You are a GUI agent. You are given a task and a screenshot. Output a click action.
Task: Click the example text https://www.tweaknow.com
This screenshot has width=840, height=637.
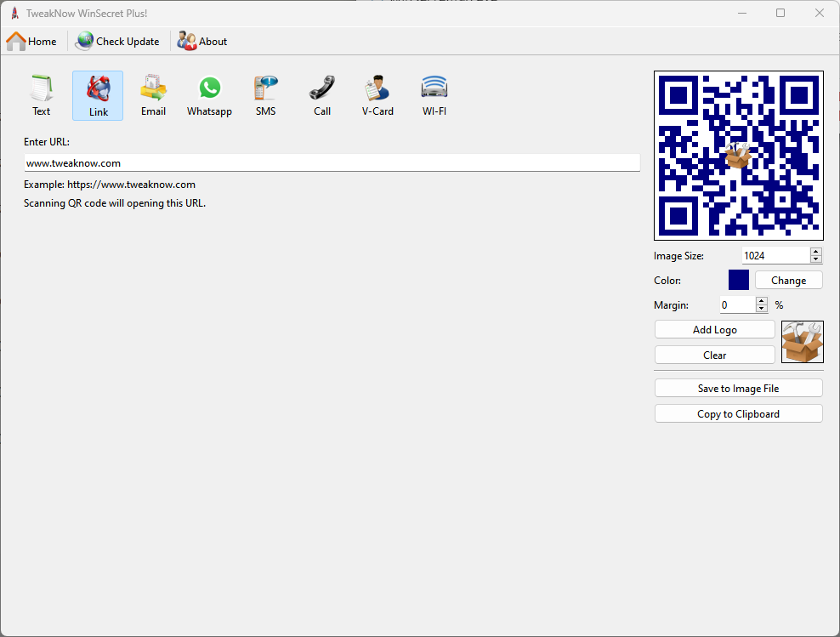click(x=131, y=185)
